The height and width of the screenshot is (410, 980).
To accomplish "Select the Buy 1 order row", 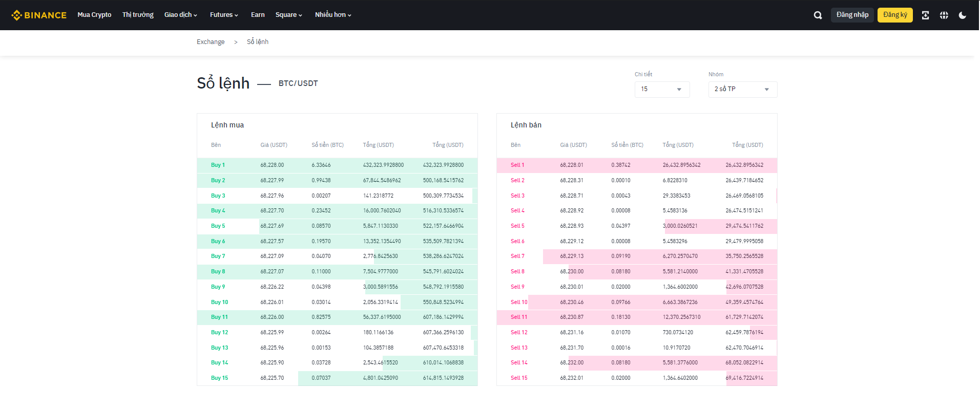I will tap(337, 165).
